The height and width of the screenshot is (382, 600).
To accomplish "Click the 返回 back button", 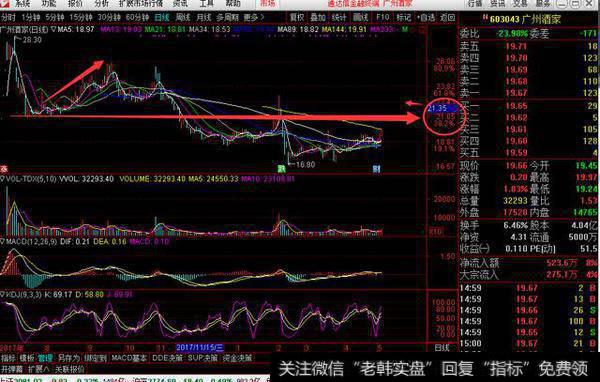I will point(447,18).
